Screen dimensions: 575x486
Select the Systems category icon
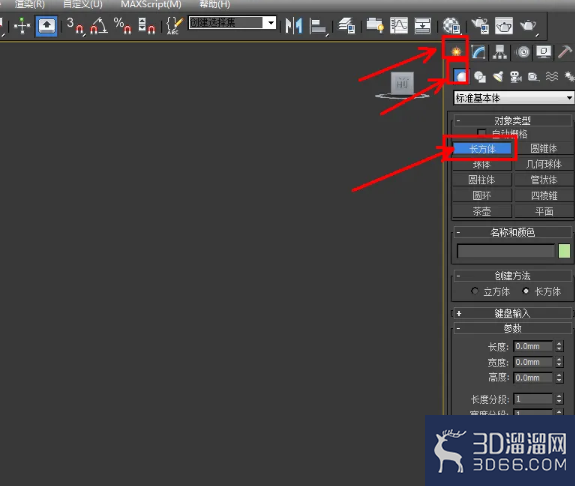coord(569,76)
